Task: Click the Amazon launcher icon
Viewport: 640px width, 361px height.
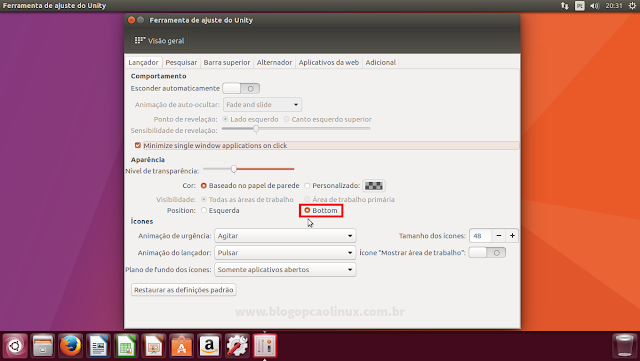Action: coord(209,346)
